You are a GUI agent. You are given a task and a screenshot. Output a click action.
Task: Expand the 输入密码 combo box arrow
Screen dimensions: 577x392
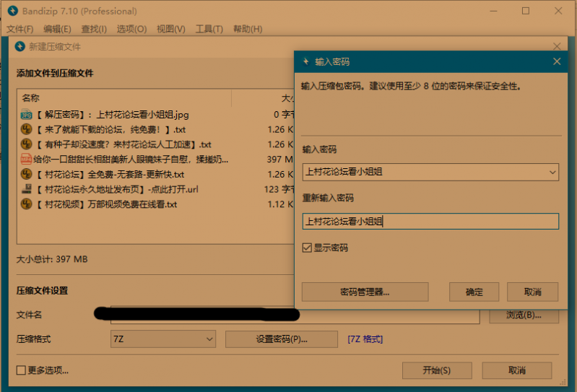pos(552,172)
